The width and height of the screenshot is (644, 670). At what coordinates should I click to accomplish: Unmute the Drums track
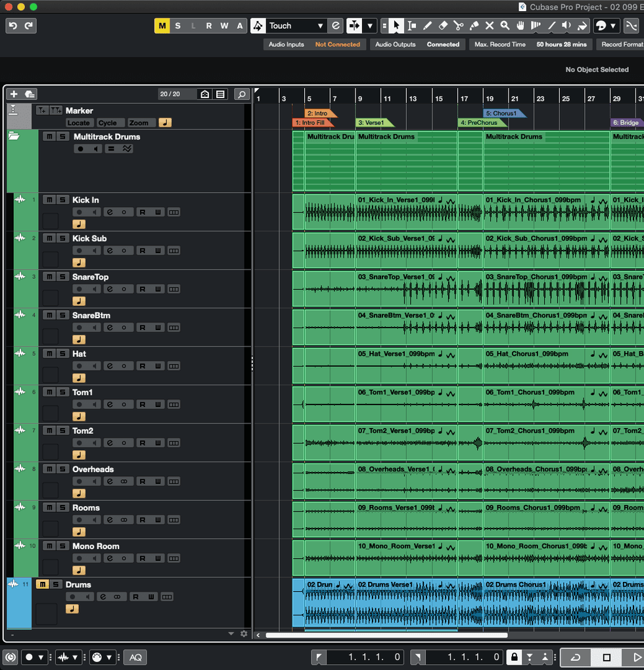click(42, 585)
